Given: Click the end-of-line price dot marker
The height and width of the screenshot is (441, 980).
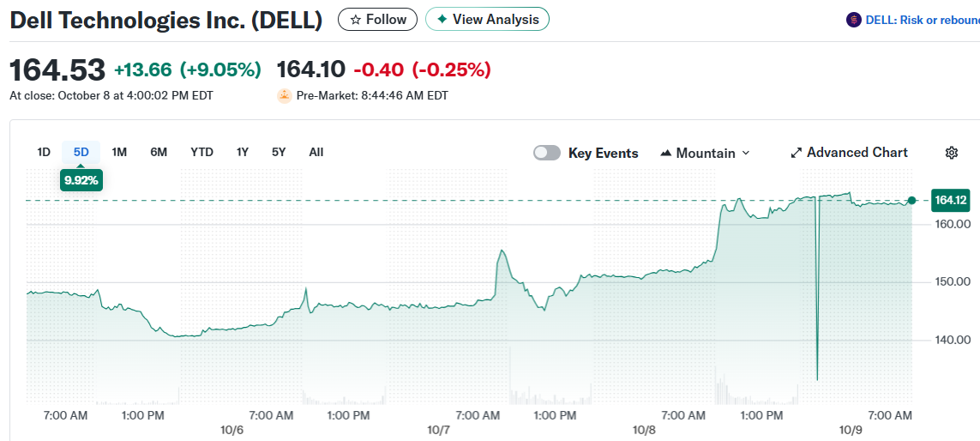Looking at the screenshot, I should (x=911, y=200).
